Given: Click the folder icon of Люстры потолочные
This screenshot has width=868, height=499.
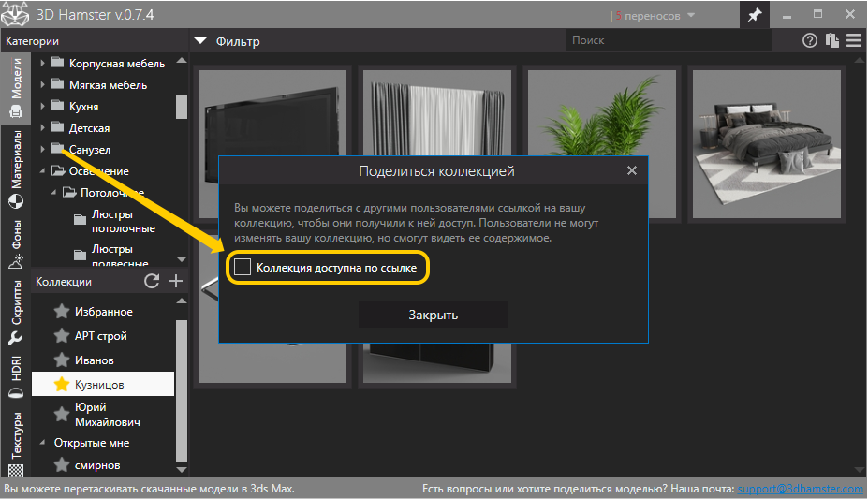Looking at the screenshot, I should 81,220.
